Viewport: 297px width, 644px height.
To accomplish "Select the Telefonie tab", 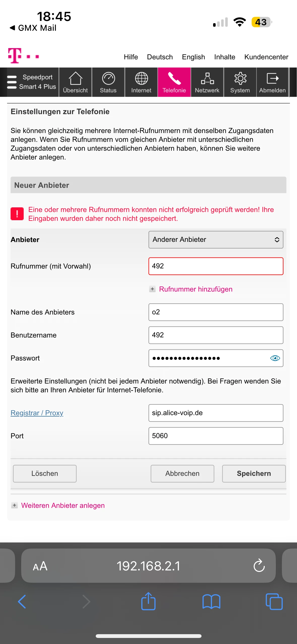I will [174, 82].
